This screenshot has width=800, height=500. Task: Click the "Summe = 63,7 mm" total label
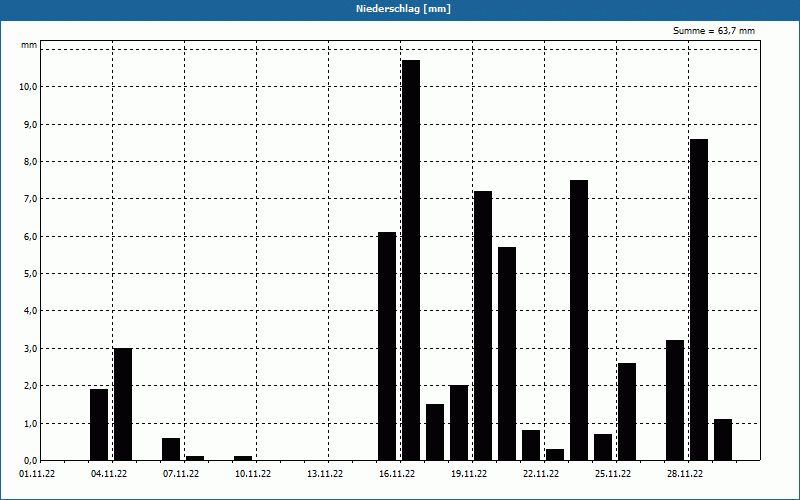[714, 31]
